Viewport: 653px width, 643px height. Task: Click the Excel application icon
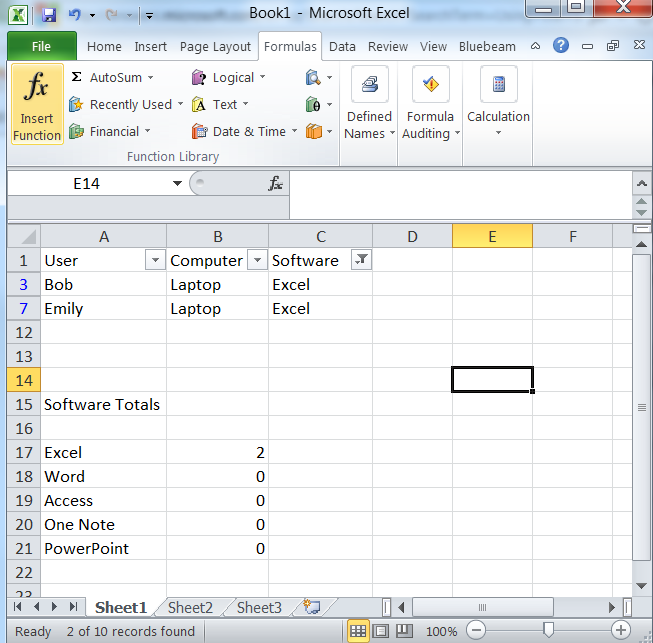pos(18,15)
